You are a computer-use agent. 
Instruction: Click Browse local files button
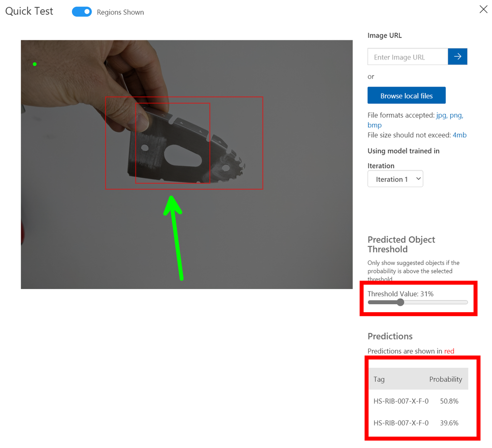pyautogui.click(x=406, y=96)
